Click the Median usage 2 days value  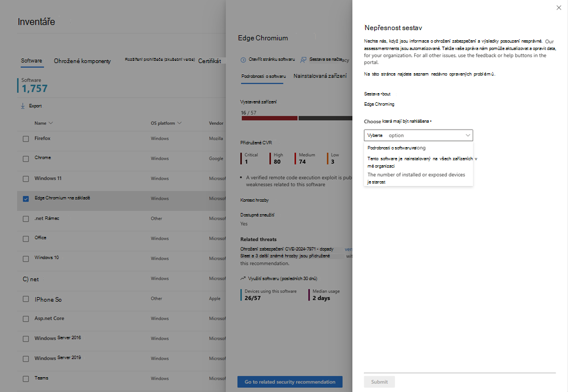(x=321, y=298)
